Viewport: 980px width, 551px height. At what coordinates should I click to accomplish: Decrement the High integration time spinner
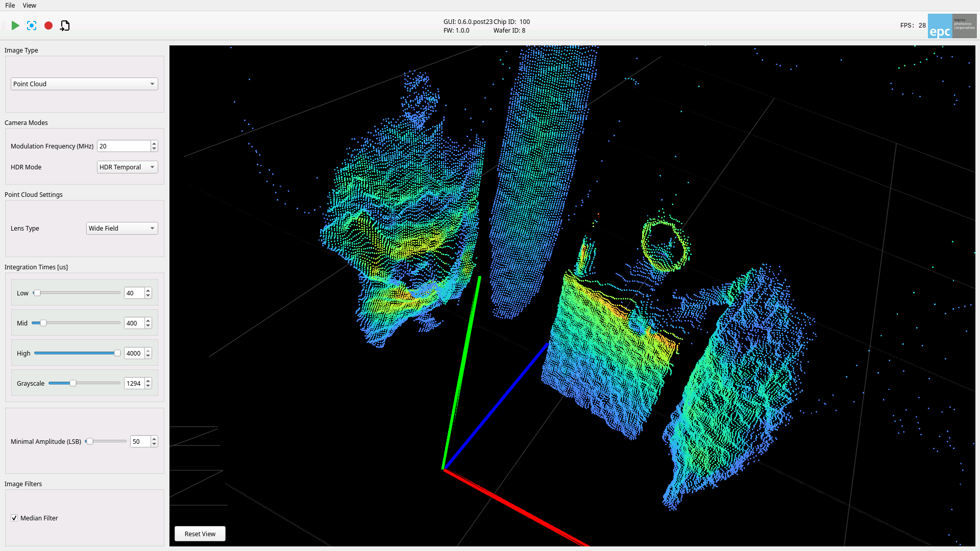[x=148, y=356]
